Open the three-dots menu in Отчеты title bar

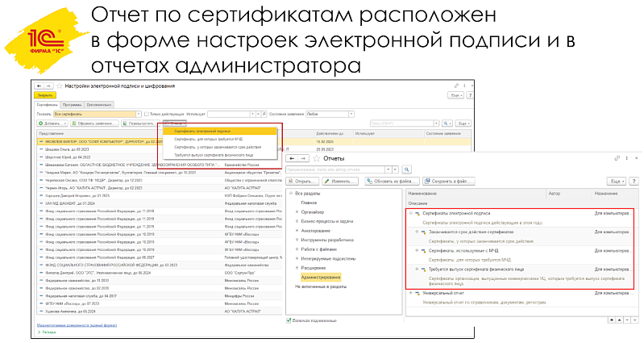(x=627, y=158)
